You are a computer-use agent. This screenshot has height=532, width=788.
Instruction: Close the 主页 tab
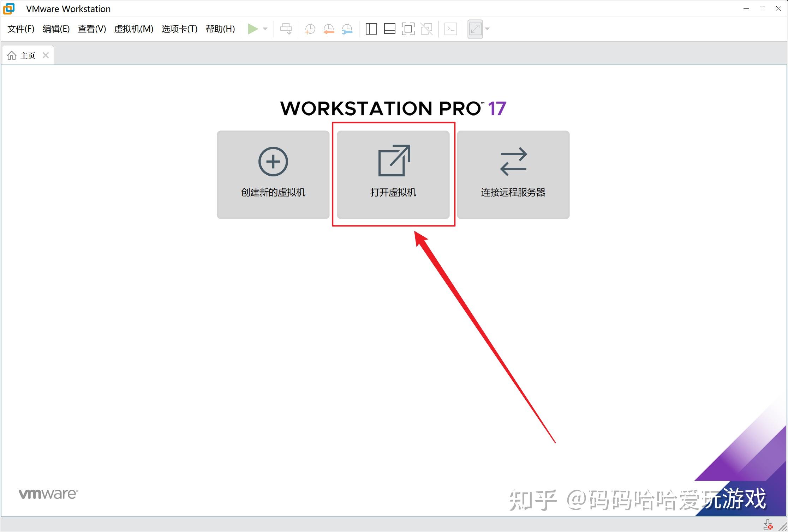click(x=46, y=55)
